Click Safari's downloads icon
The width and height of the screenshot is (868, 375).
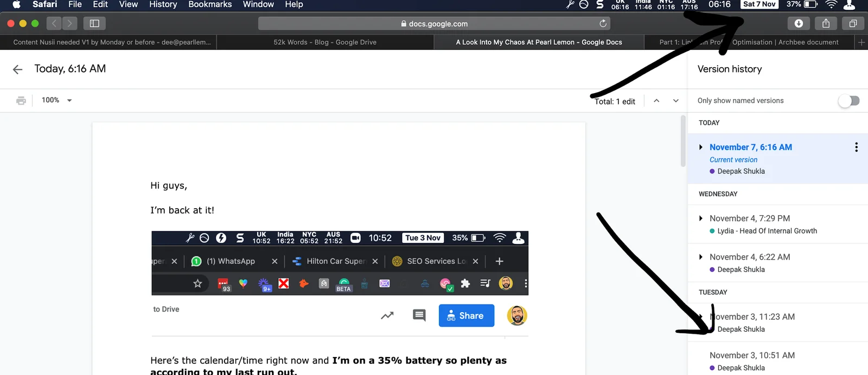click(x=799, y=23)
